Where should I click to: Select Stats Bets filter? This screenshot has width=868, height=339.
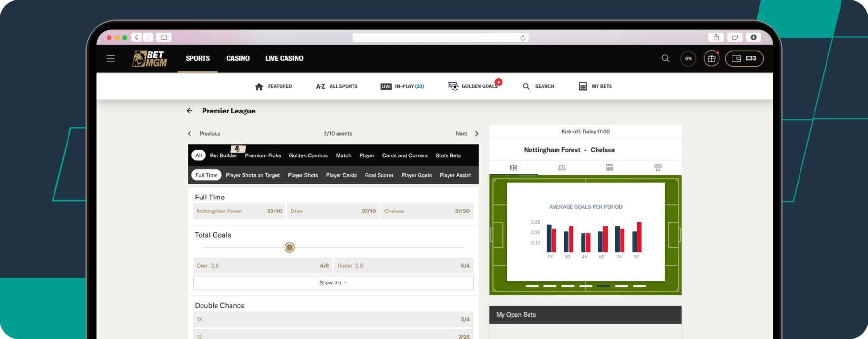point(448,155)
